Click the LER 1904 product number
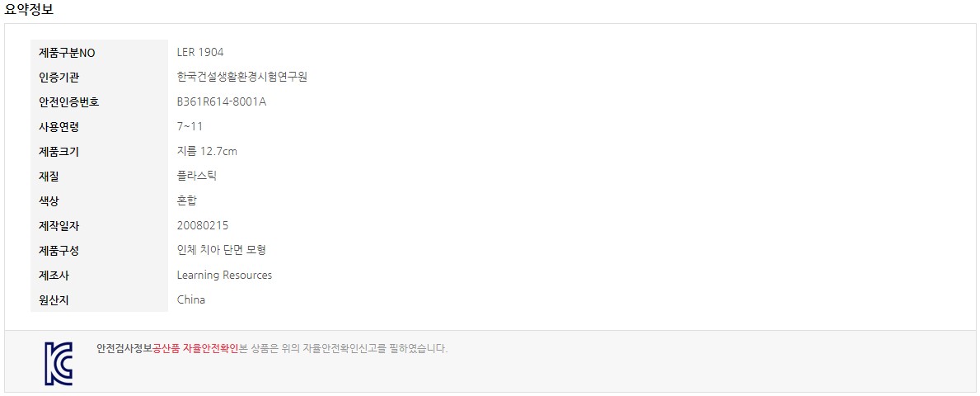Image resolution: width=980 pixels, height=396 pixels. pyautogui.click(x=200, y=52)
